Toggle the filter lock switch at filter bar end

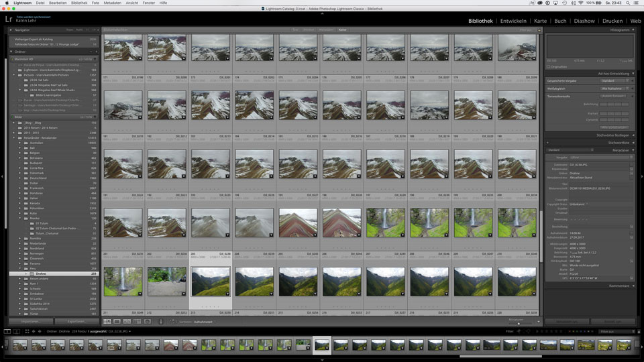click(x=539, y=30)
